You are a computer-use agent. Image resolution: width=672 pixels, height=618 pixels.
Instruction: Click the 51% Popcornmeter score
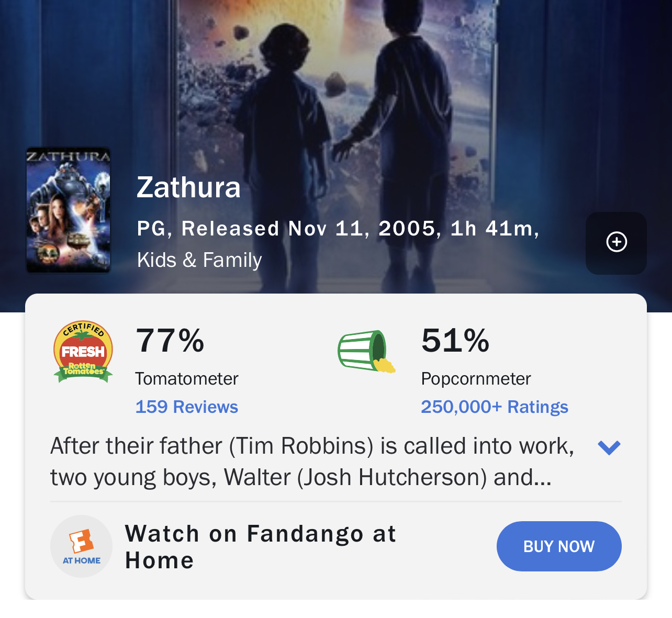coord(455,340)
